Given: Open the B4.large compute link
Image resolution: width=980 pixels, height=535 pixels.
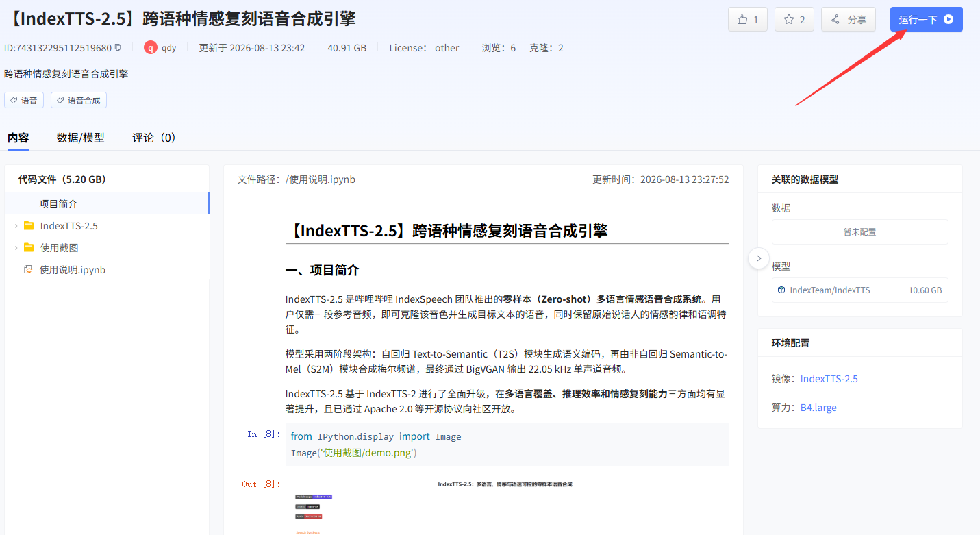Looking at the screenshot, I should [x=818, y=408].
